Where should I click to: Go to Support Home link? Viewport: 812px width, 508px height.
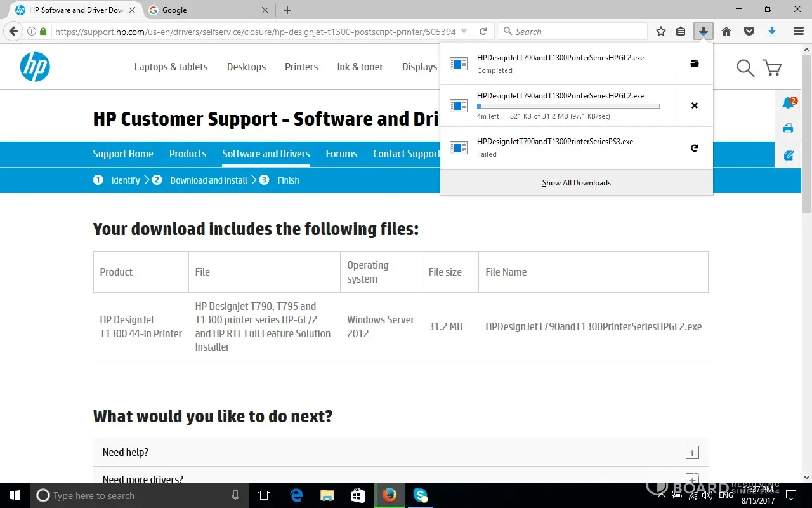(123, 154)
